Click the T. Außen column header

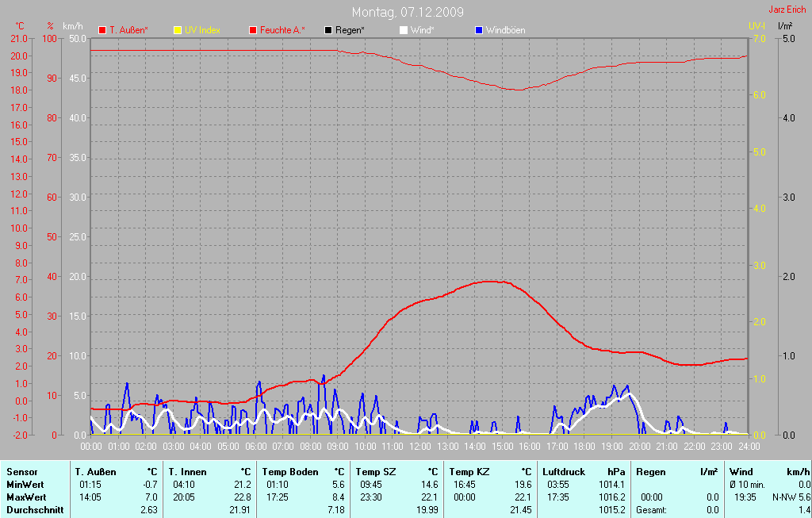(x=98, y=472)
